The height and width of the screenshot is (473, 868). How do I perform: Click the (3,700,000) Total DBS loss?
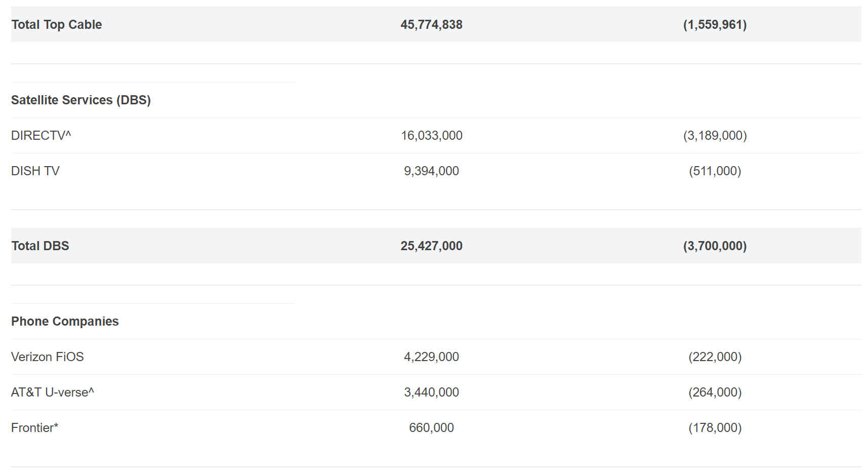(x=715, y=246)
